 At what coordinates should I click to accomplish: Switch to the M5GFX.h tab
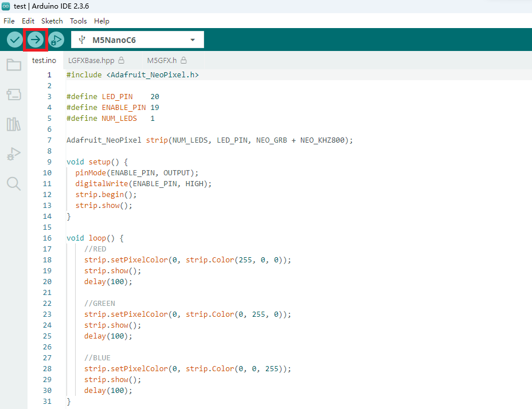pyautogui.click(x=167, y=60)
